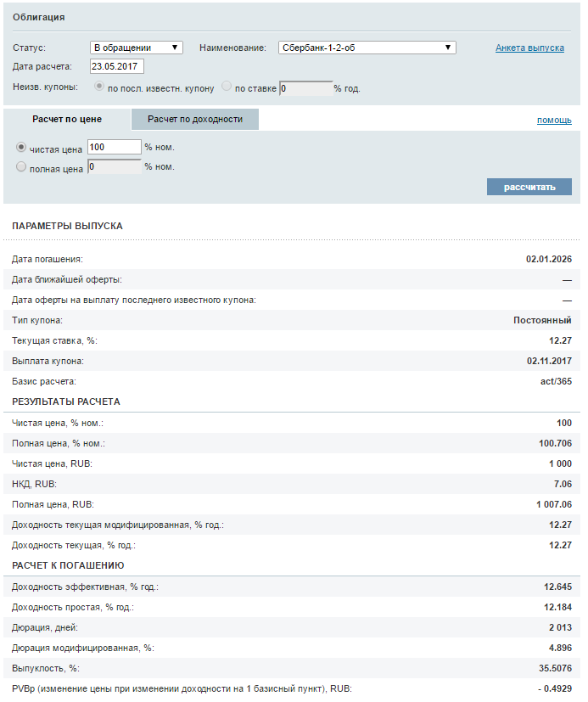Click the "РАСЧЕТ К ПОГАШЕНИЮ" heading
This screenshot has height=702, width=588.
[68, 565]
